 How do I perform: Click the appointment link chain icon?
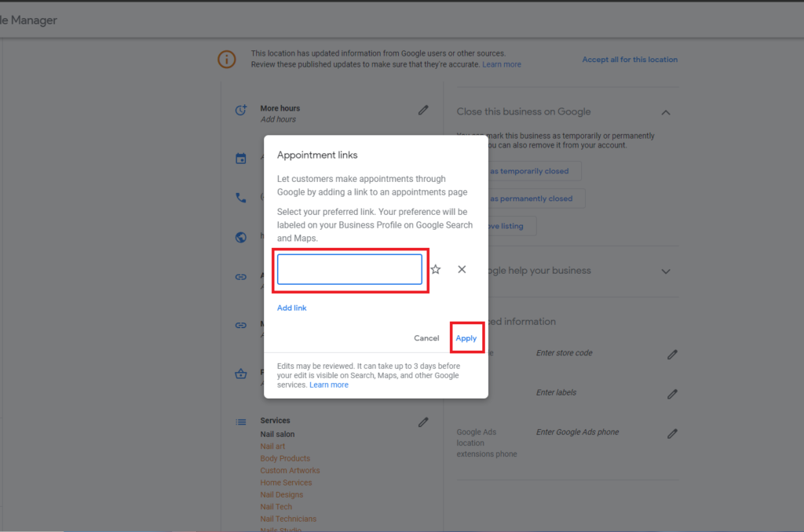point(240,277)
